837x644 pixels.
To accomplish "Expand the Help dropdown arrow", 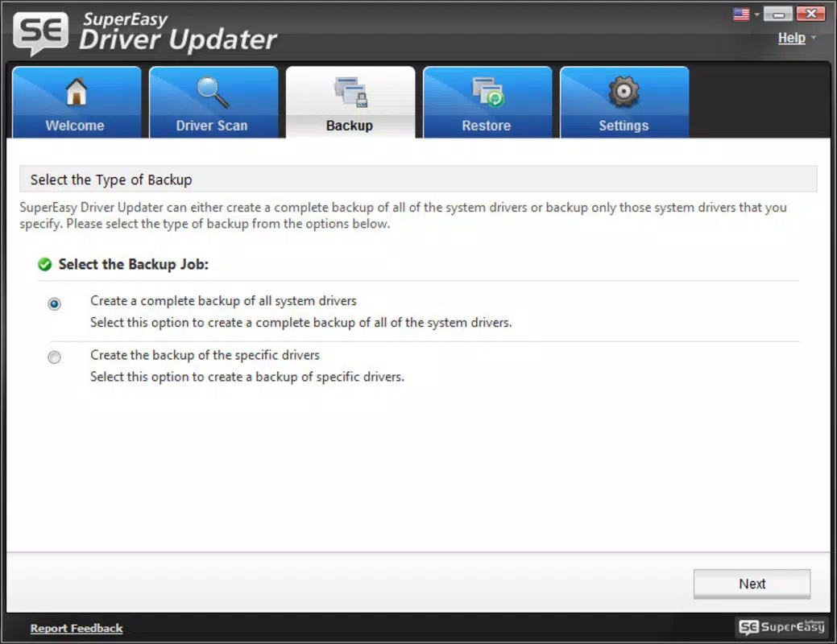I will tap(814, 37).
